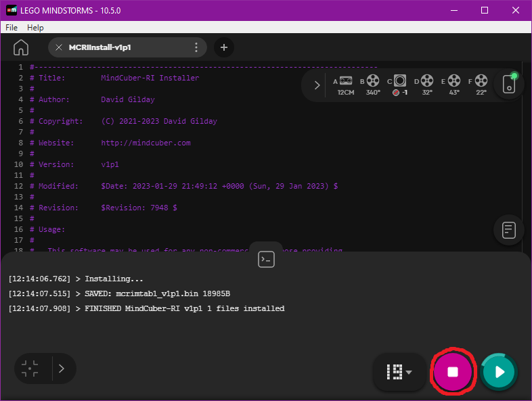The image size is (532, 401).
Task: Click the port A distance sensor icon
Action: pyautogui.click(x=346, y=80)
